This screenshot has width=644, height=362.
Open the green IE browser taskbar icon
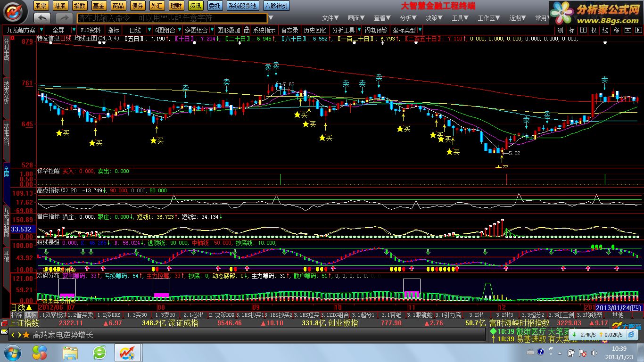[100, 353]
